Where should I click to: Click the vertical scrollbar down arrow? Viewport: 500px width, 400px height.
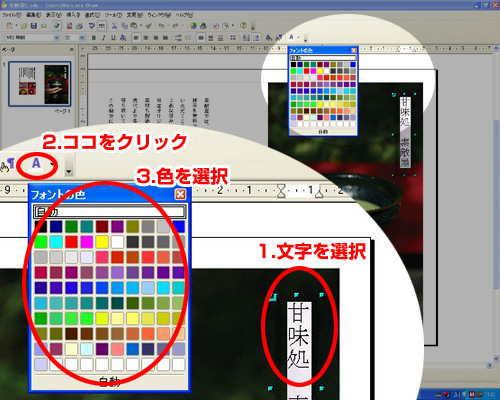tap(496, 358)
